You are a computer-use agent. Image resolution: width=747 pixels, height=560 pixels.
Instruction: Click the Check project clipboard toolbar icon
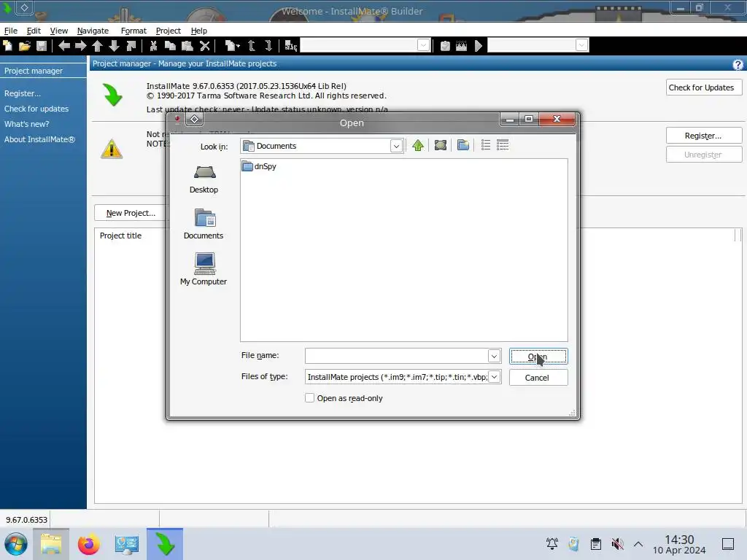(x=445, y=46)
